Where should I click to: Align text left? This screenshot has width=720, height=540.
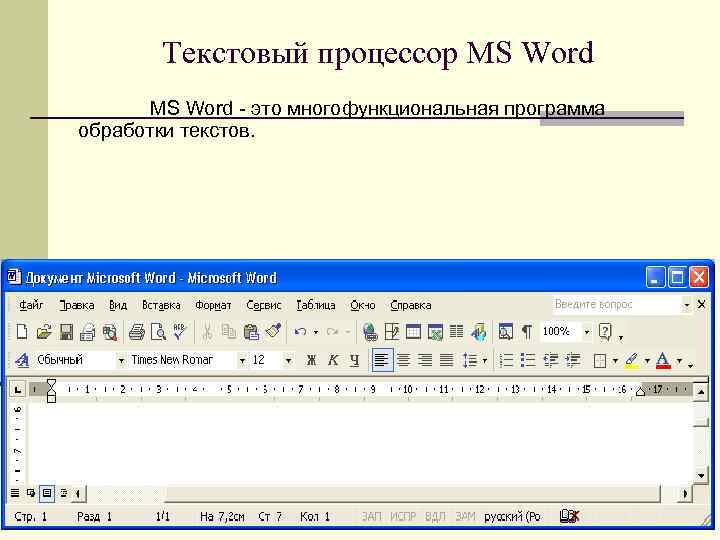[382, 360]
